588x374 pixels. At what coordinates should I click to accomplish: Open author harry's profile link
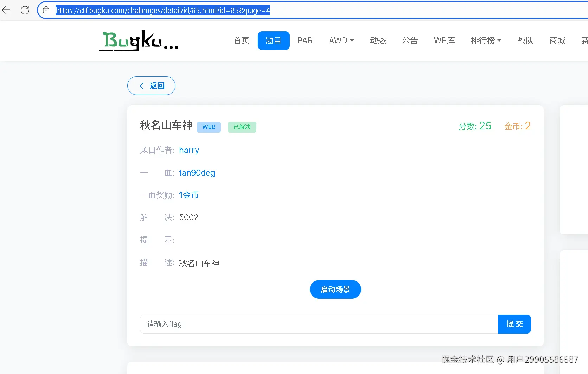pyautogui.click(x=189, y=150)
